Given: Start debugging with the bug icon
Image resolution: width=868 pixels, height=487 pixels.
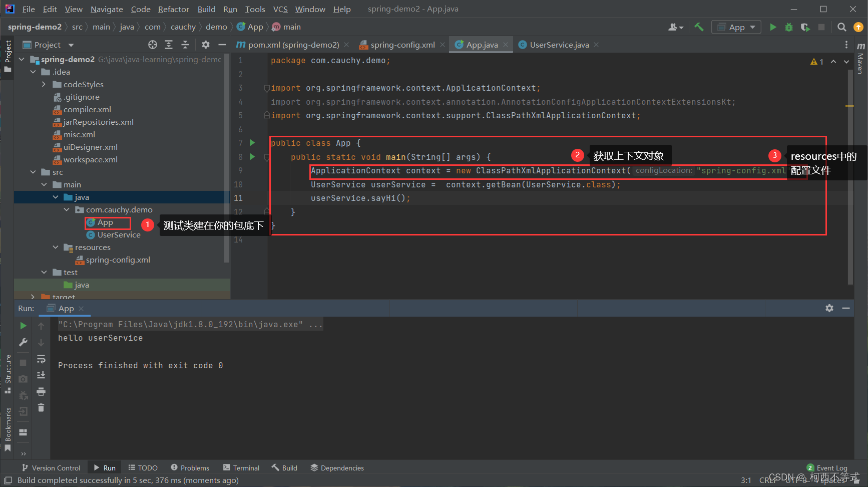Looking at the screenshot, I should tap(789, 27).
